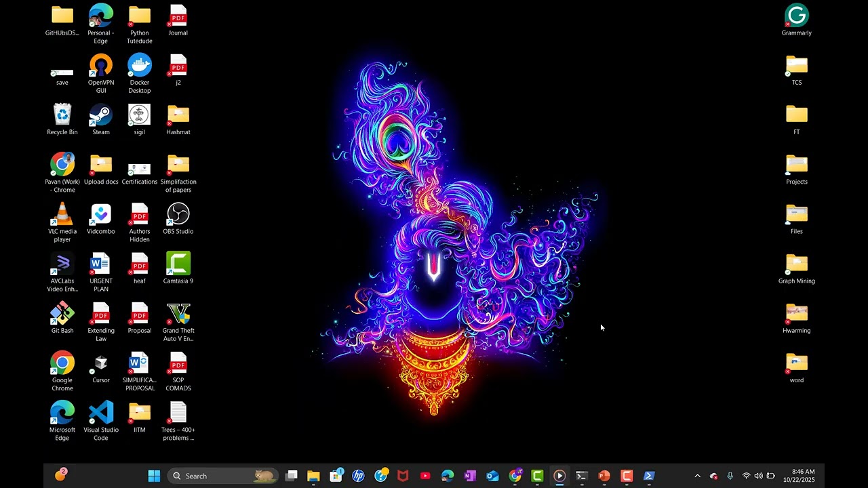The height and width of the screenshot is (488, 868).
Task: Open AVCLabs Video Enhancer shortcut
Action: click(62, 263)
